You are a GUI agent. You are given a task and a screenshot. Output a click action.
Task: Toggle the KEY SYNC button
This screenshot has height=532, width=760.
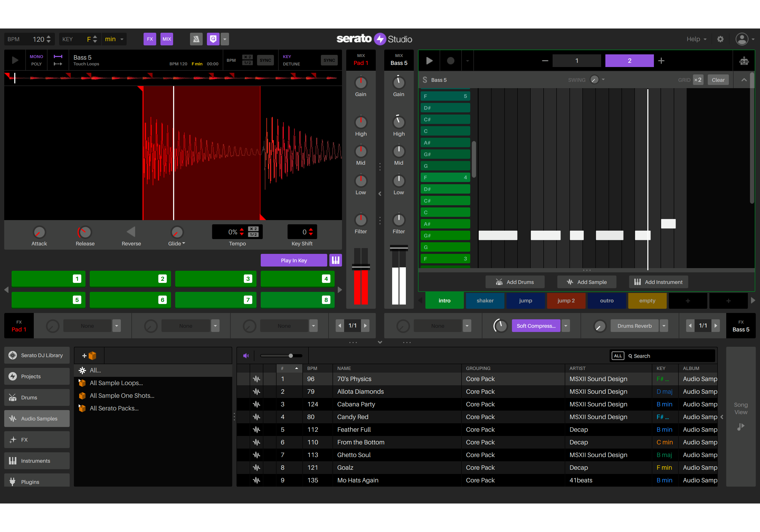click(329, 60)
